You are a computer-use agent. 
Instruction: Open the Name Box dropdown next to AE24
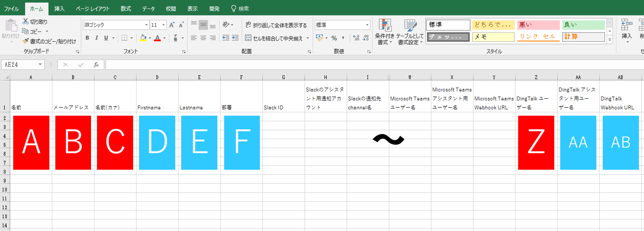[40, 64]
